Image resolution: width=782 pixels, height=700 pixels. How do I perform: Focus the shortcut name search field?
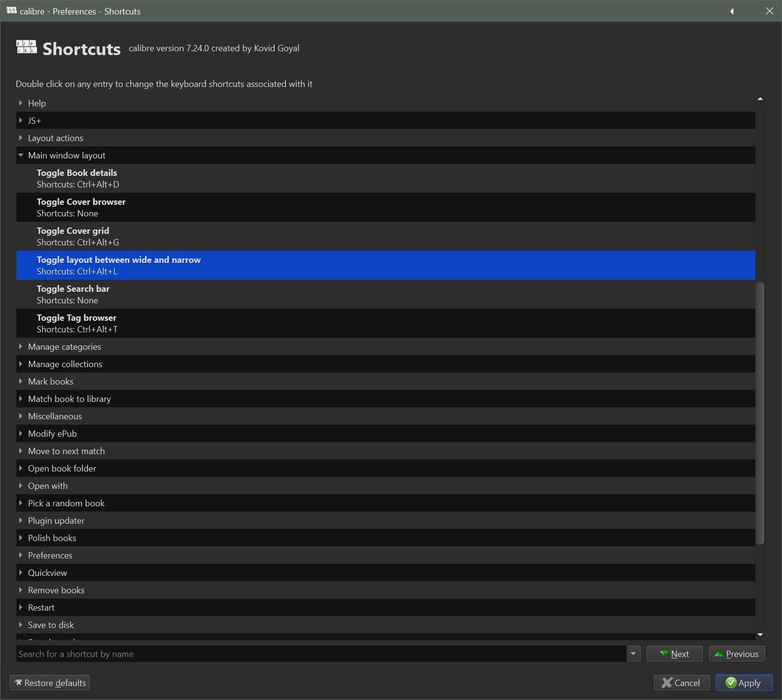[x=319, y=654]
